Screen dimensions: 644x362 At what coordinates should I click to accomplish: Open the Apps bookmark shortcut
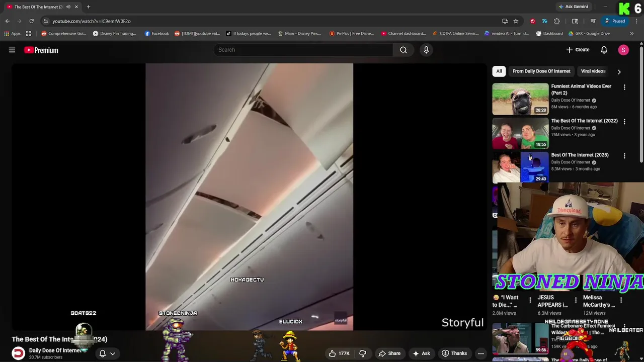click(13, 34)
